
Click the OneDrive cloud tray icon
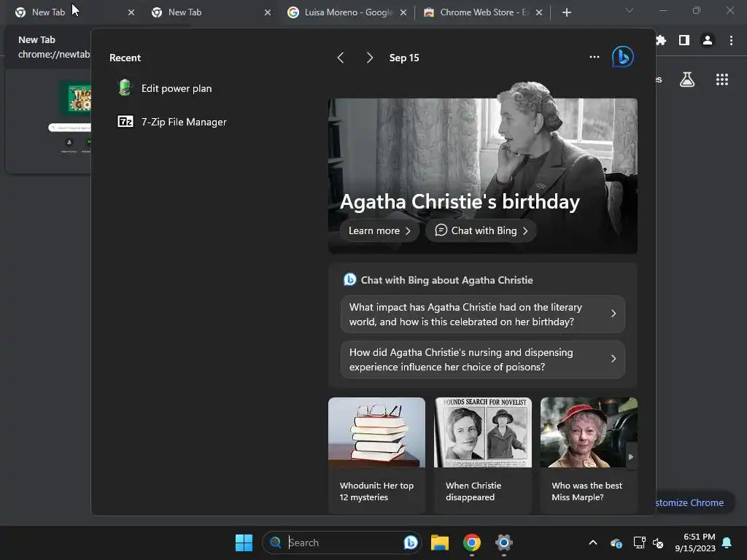616,542
